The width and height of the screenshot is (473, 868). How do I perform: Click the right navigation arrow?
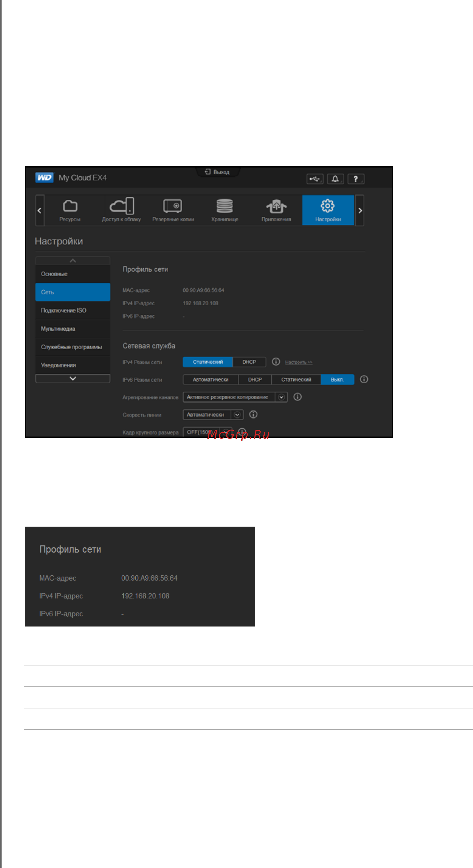(x=360, y=211)
